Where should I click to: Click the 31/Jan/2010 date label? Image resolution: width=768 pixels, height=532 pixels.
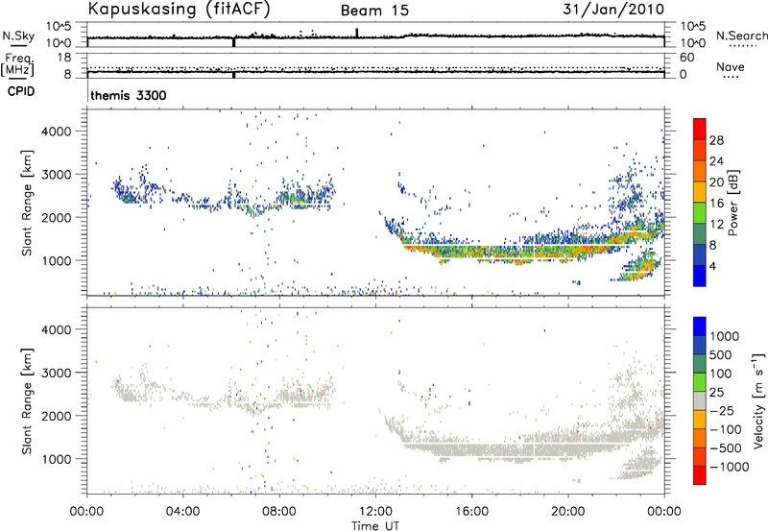click(613, 10)
